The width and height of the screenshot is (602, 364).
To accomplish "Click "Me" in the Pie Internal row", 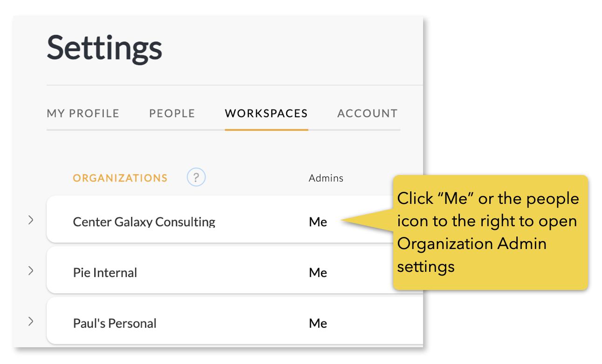I will tap(318, 273).
